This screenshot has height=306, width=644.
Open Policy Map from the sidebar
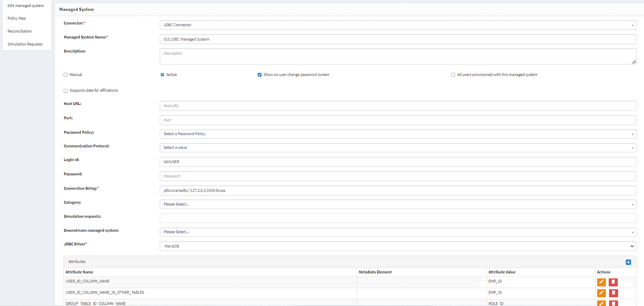[17, 19]
